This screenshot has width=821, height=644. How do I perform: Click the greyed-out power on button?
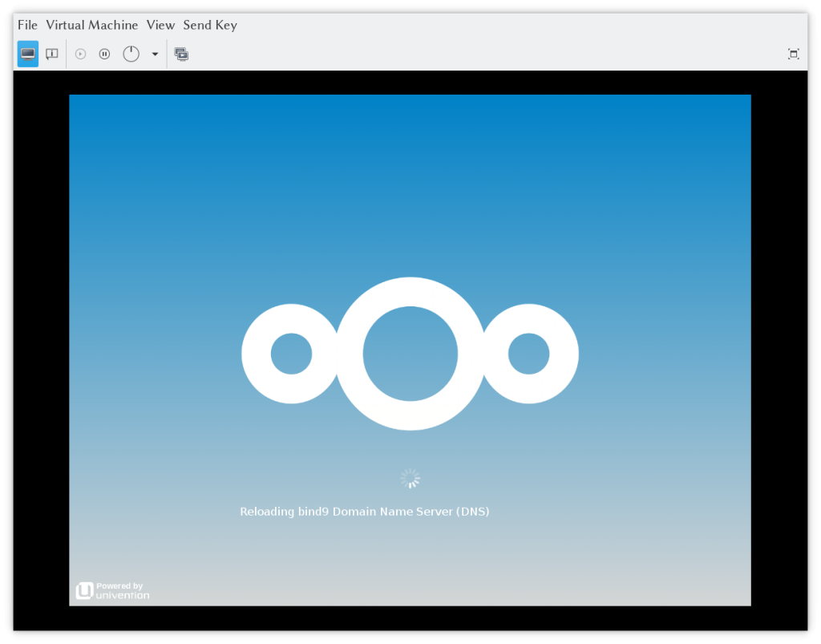[x=80, y=54]
